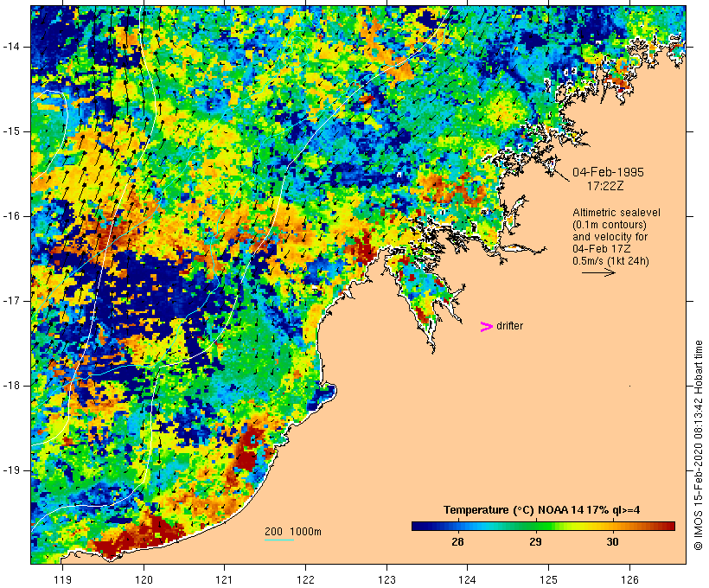Screen dimensions: 709x588
Task: Click the longitude axis label '126'
Action: pos(629,580)
